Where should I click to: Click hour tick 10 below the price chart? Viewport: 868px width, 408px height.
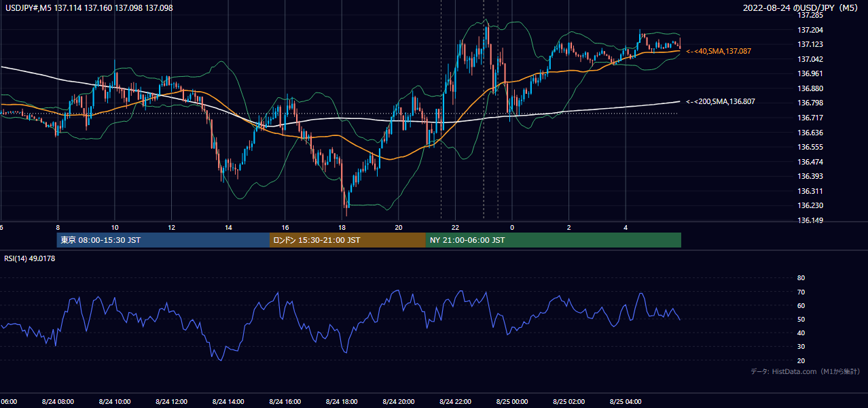[115, 228]
